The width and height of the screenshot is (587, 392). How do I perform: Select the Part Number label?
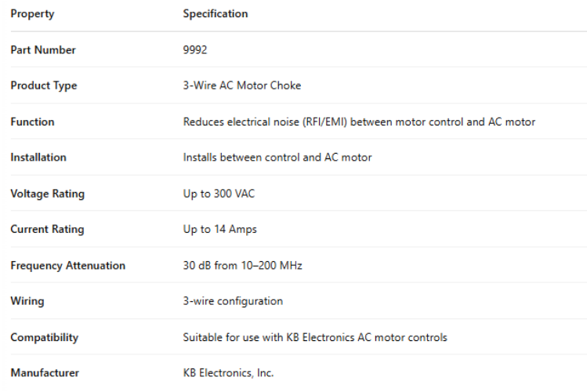coord(43,50)
